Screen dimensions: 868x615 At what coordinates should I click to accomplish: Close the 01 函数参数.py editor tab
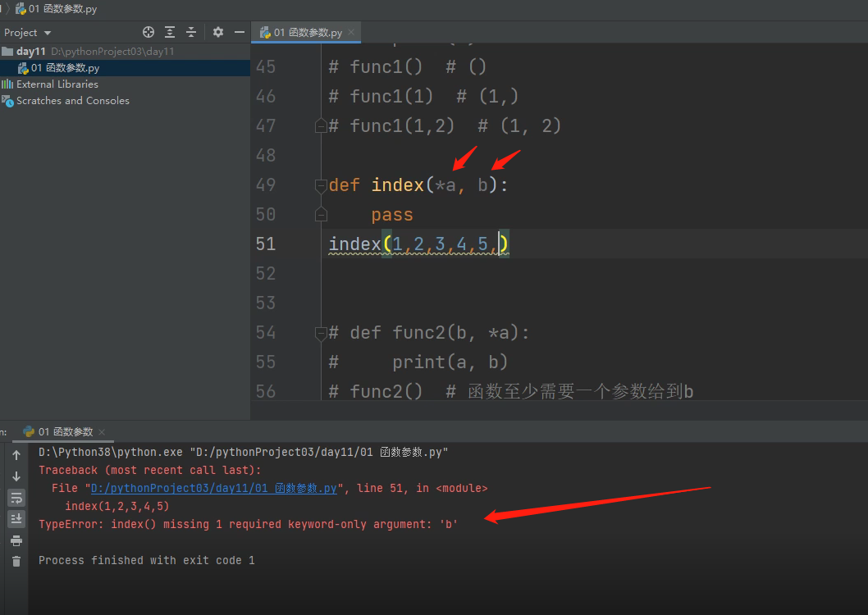[351, 33]
